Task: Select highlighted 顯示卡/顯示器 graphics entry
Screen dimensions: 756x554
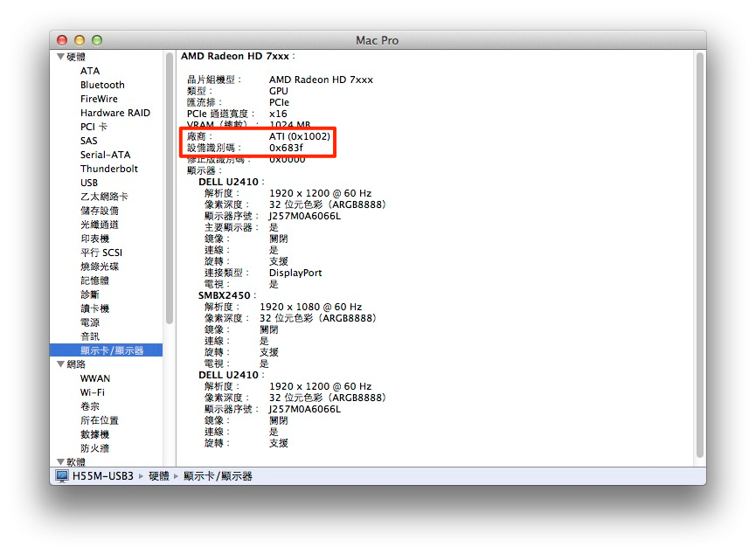Action: pyautogui.click(x=106, y=350)
